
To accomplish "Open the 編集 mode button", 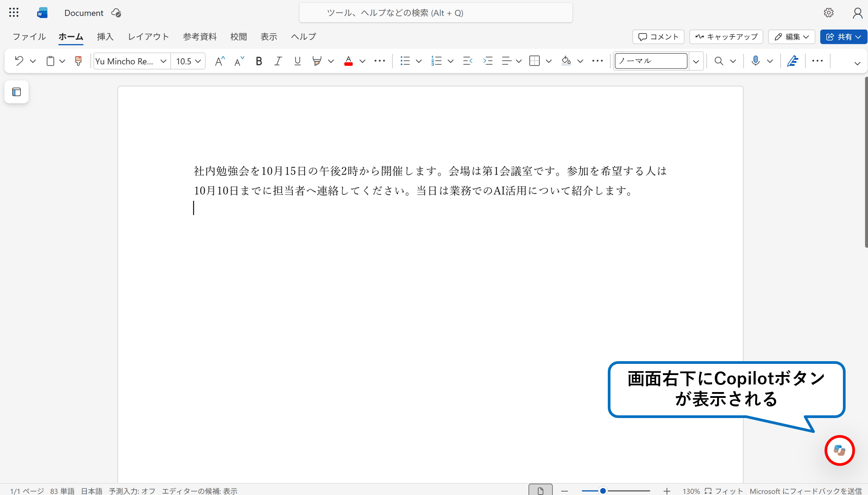I will point(791,37).
